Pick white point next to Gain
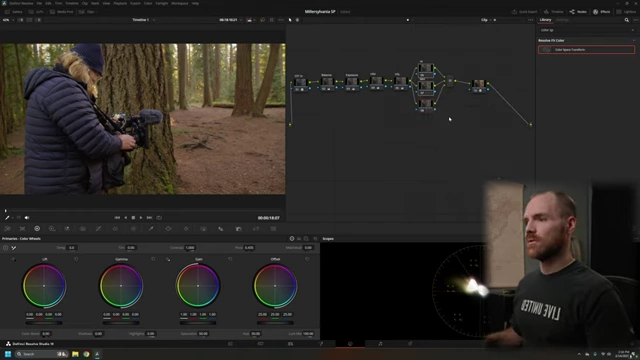 pos(168,259)
